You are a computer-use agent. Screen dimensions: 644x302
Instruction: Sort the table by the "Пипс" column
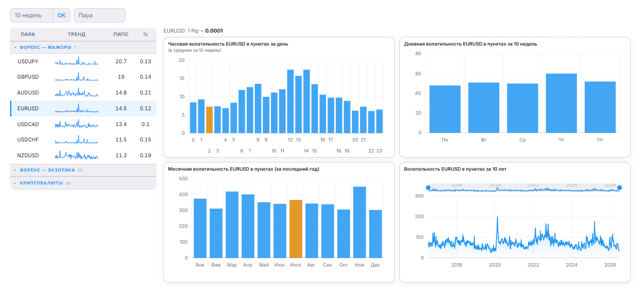click(121, 35)
